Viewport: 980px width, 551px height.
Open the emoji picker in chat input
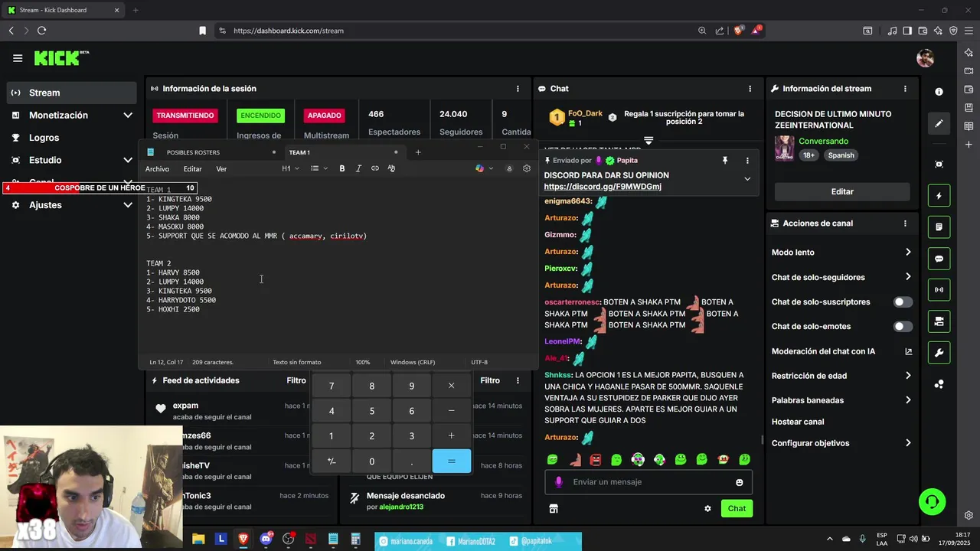click(x=739, y=482)
